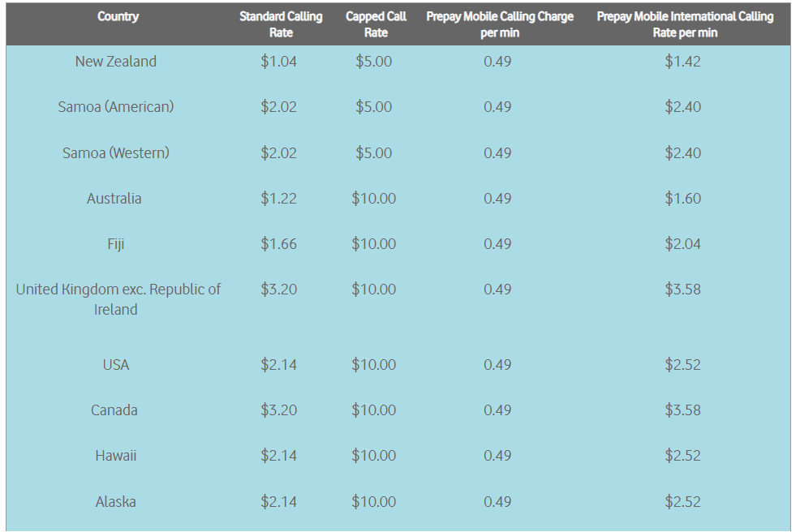This screenshot has height=532, width=800.
Task: Click the Samoa (American) row label
Action: click(x=116, y=106)
